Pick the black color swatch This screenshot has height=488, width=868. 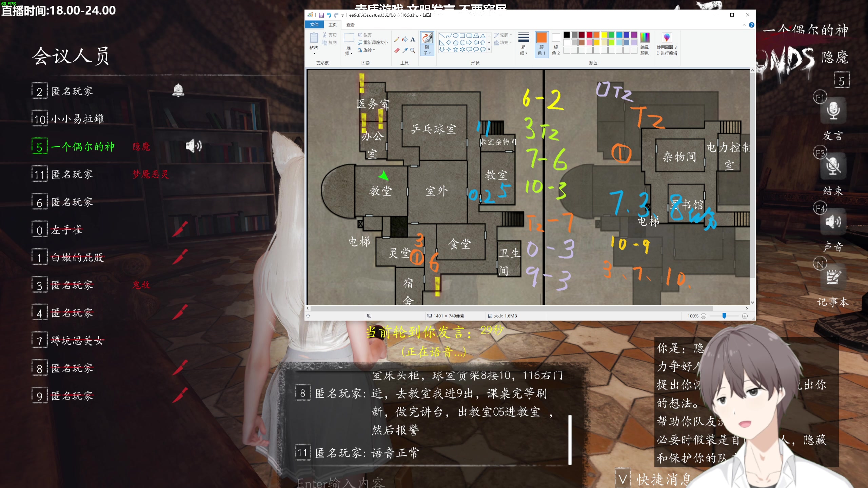pos(567,35)
